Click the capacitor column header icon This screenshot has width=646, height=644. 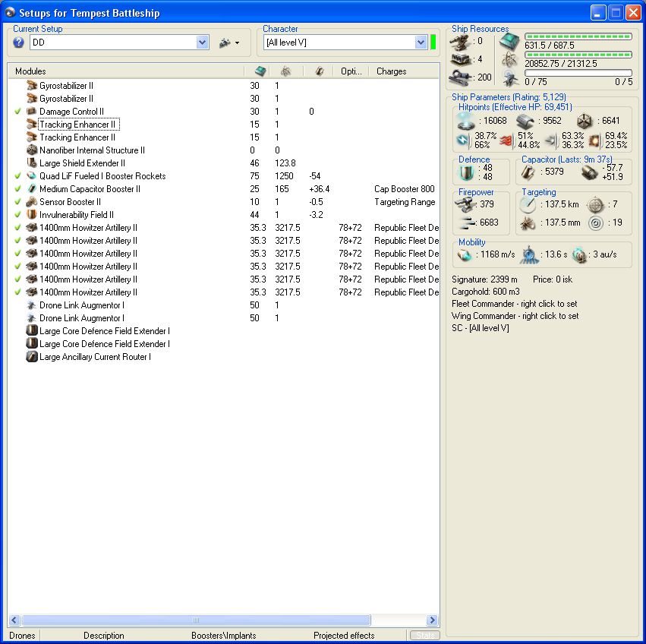319,71
